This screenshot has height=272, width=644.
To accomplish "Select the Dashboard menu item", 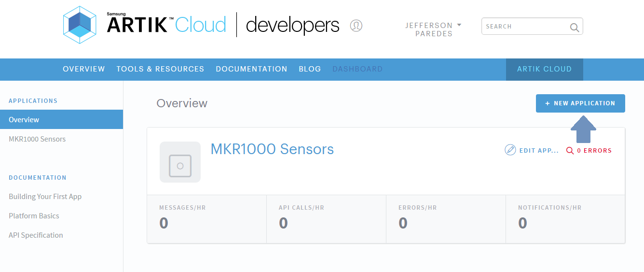I will (357, 69).
